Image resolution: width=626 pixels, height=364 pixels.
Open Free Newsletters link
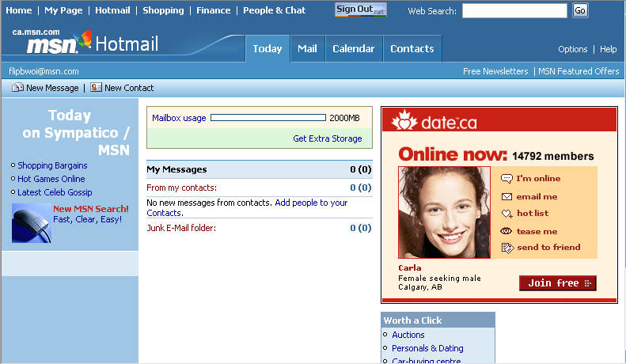[x=495, y=71]
